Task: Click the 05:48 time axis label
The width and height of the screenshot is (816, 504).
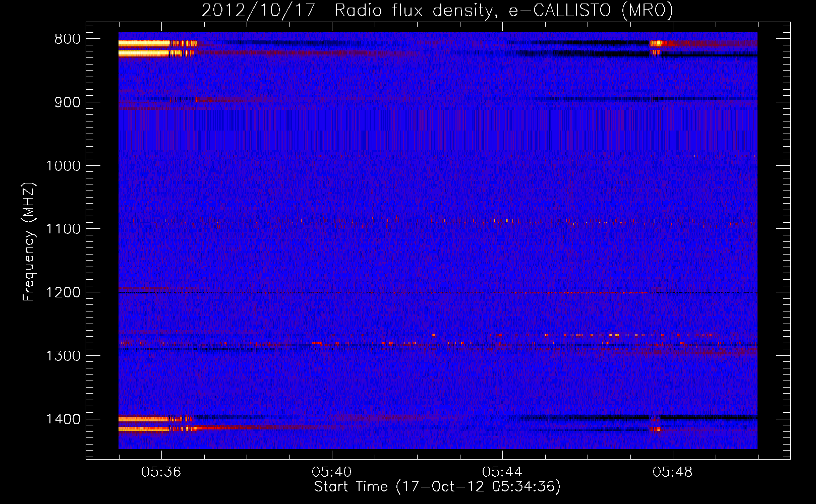Action: tap(672, 472)
